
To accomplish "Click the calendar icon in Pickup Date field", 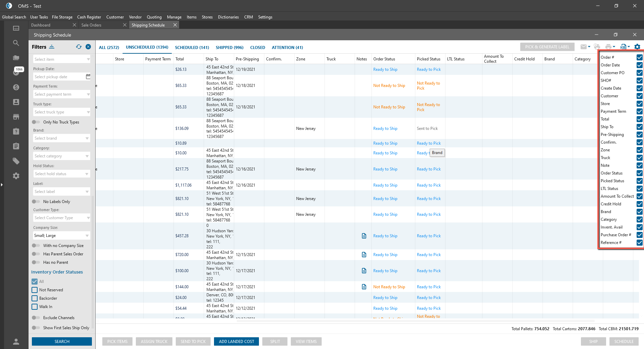I will [x=88, y=77].
